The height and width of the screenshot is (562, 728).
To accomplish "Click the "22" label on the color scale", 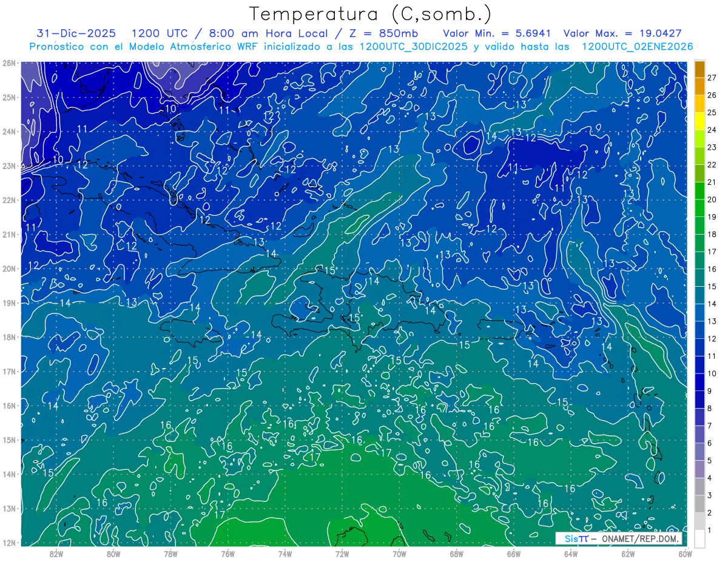I will click(x=712, y=165).
